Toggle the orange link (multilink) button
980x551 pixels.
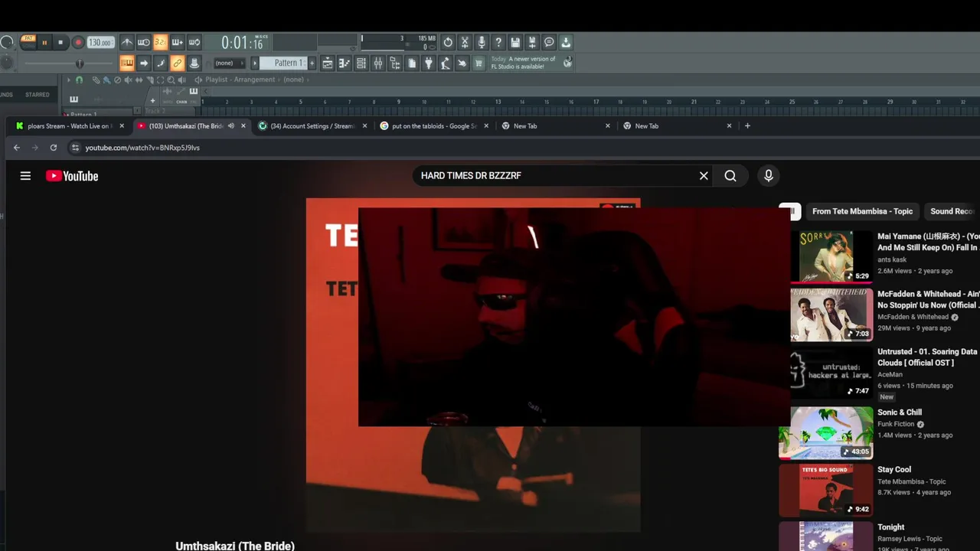[x=178, y=64]
